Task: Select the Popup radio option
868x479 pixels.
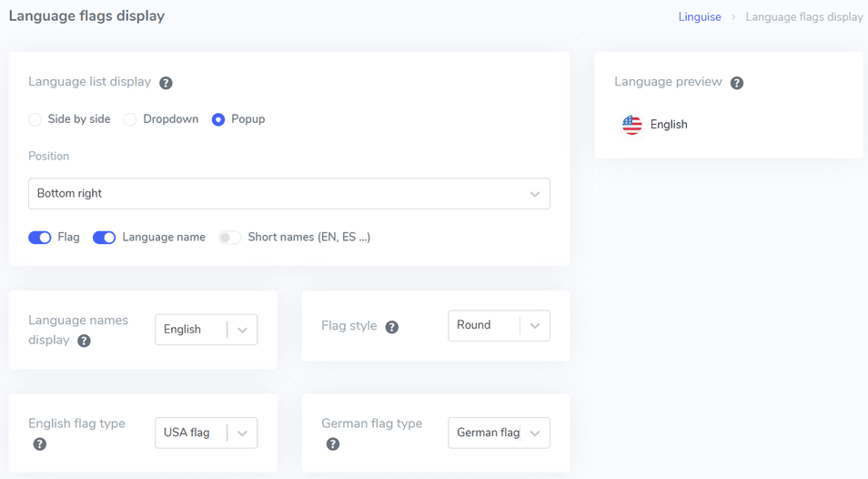Action: pos(218,119)
